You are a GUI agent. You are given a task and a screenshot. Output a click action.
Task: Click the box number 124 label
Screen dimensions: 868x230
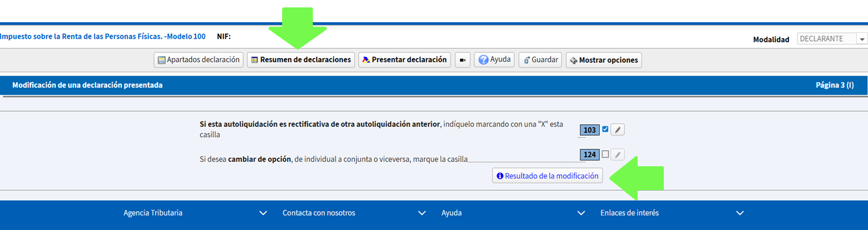click(590, 154)
